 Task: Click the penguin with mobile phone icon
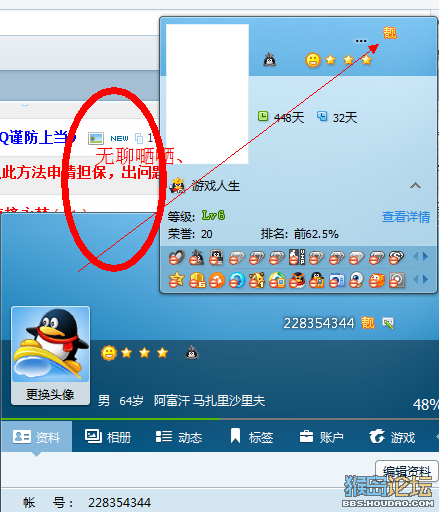pos(317,280)
